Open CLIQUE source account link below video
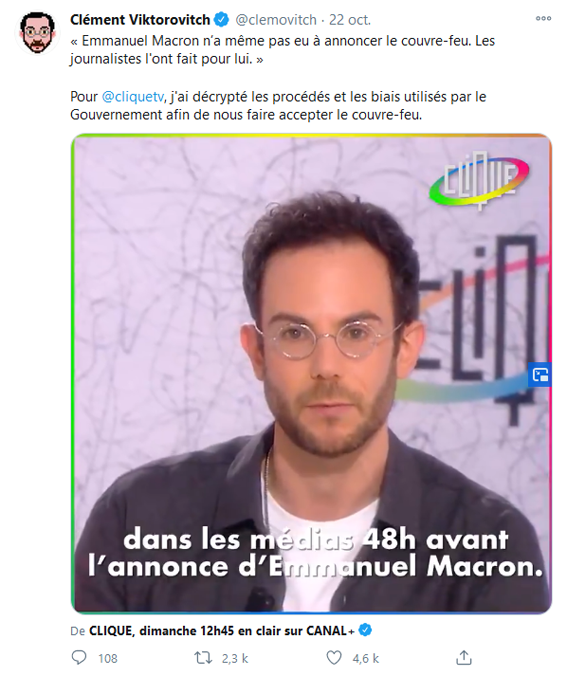Viewport: 567px width, 676px height. click(x=221, y=630)
